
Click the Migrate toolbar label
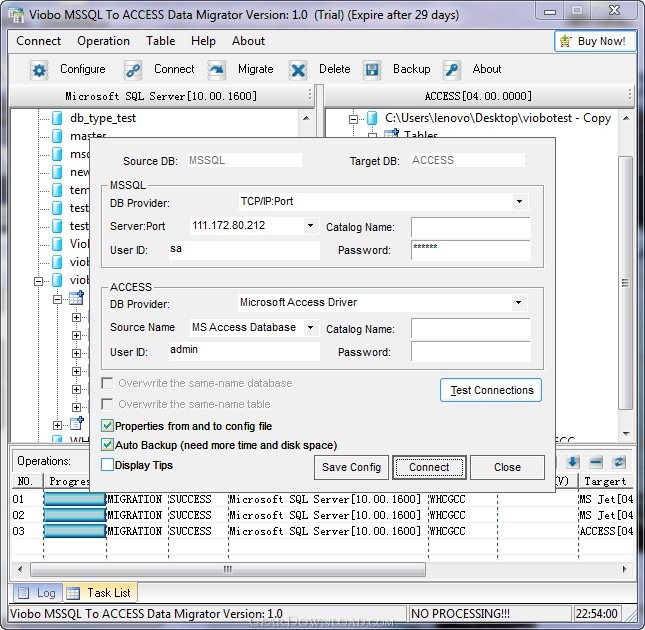[x=256, y=69]
